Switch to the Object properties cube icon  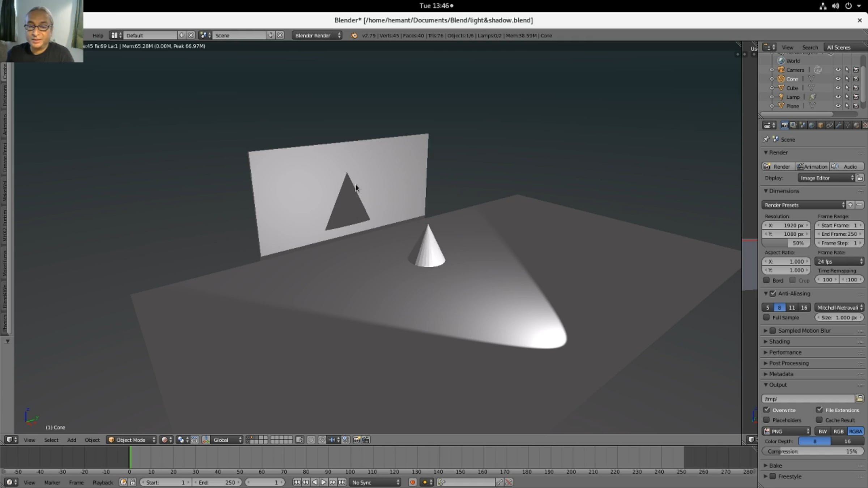click(821, 125)
